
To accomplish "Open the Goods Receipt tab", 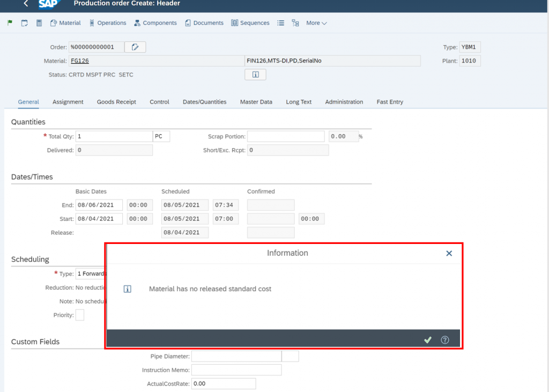I will point(116,102).
